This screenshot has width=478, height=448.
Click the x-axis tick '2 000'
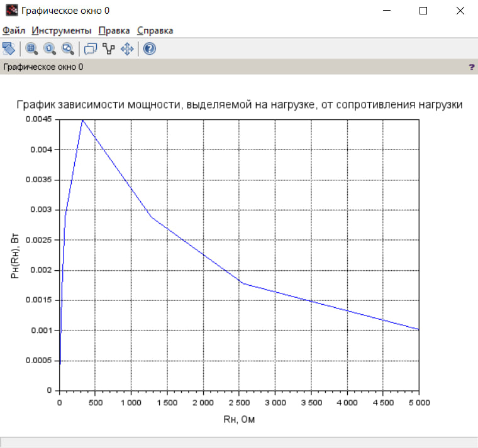coord(203,403)
